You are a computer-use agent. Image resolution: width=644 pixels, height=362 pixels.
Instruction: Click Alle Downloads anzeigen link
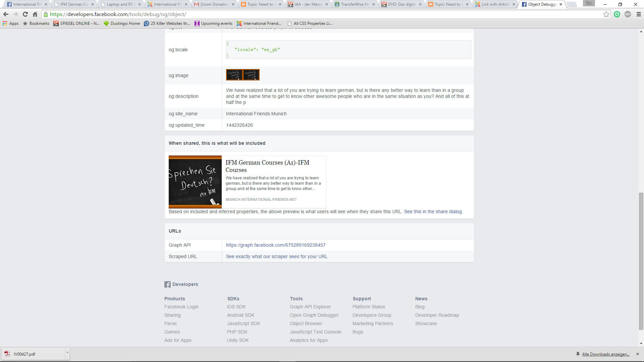pos(605,354)
